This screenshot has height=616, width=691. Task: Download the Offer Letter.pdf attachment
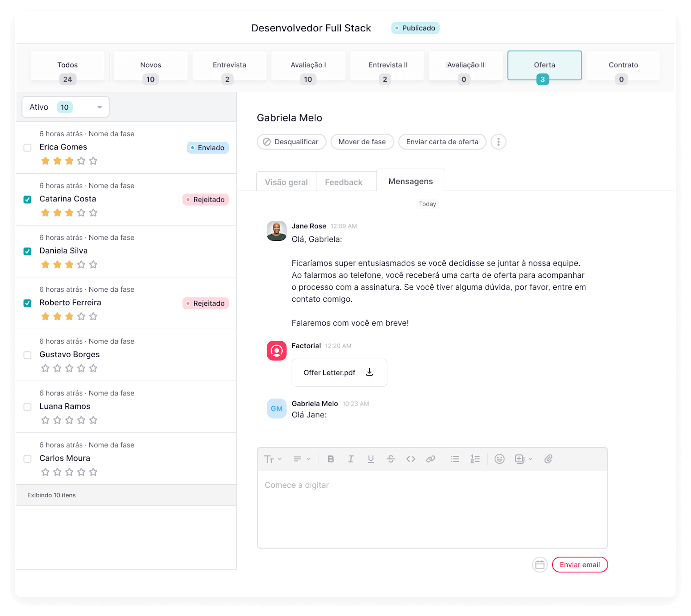pos(369,372)
